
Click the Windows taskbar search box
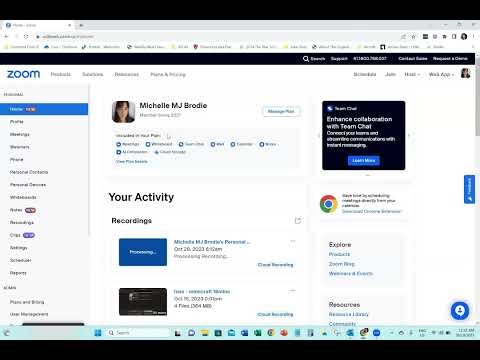click(x=137, y=333)
